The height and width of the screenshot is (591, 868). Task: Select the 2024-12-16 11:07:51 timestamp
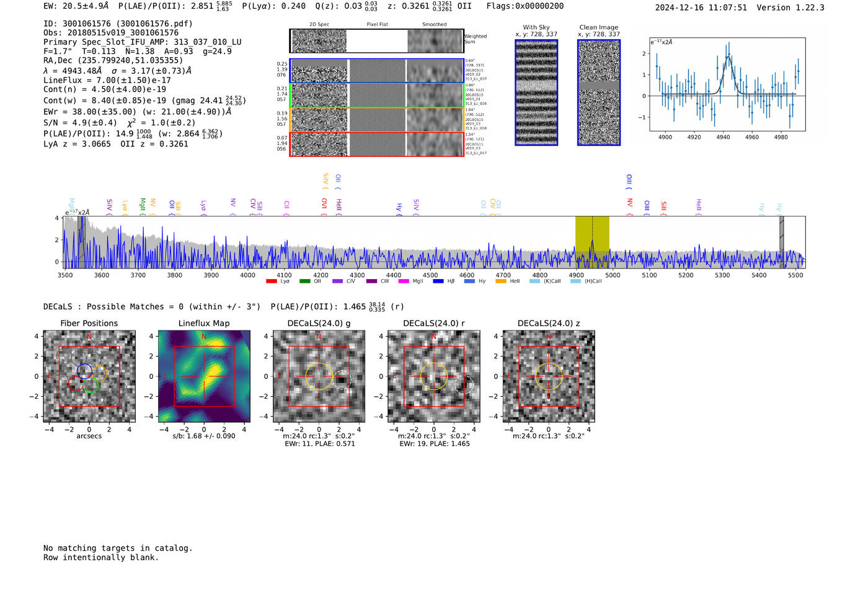click(x=701, y=7)
